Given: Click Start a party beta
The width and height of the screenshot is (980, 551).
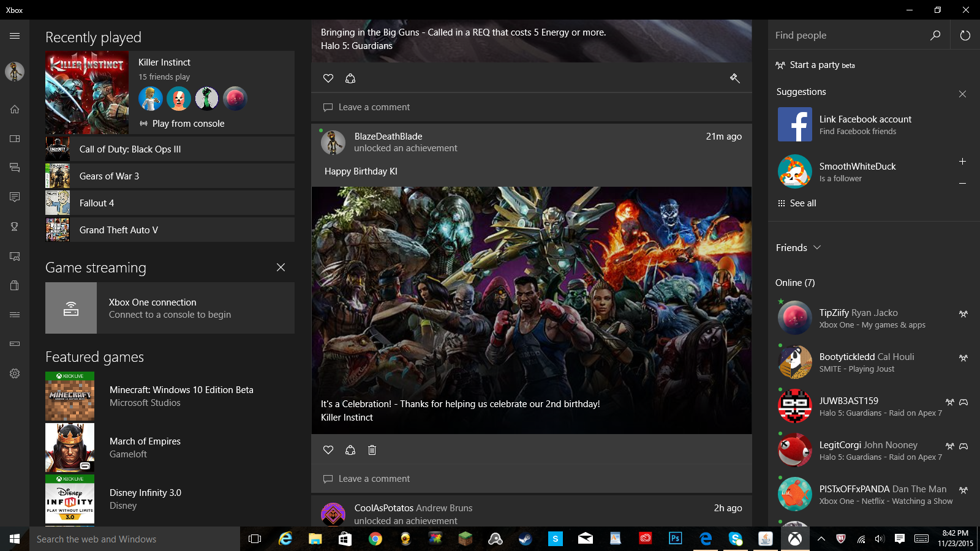Looking at the screenshot, I should [815, 65].
